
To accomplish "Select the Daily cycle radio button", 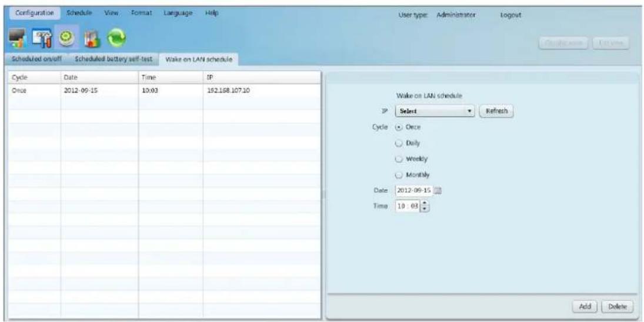I will 398,143.
